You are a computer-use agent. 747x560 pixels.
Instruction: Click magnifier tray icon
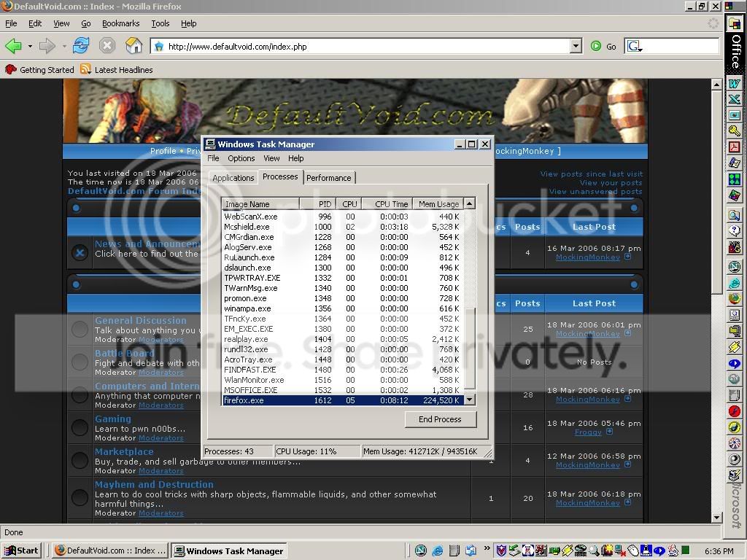pyautogui.click(x=594, y=551)
